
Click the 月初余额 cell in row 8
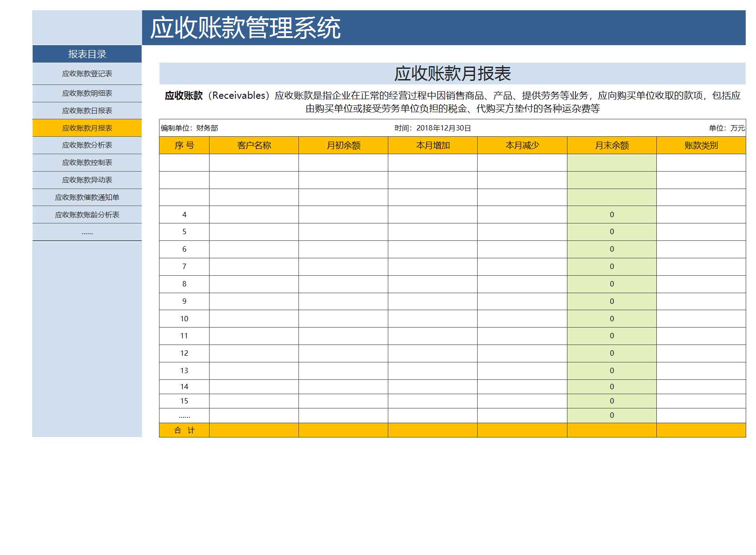point(344,284)
